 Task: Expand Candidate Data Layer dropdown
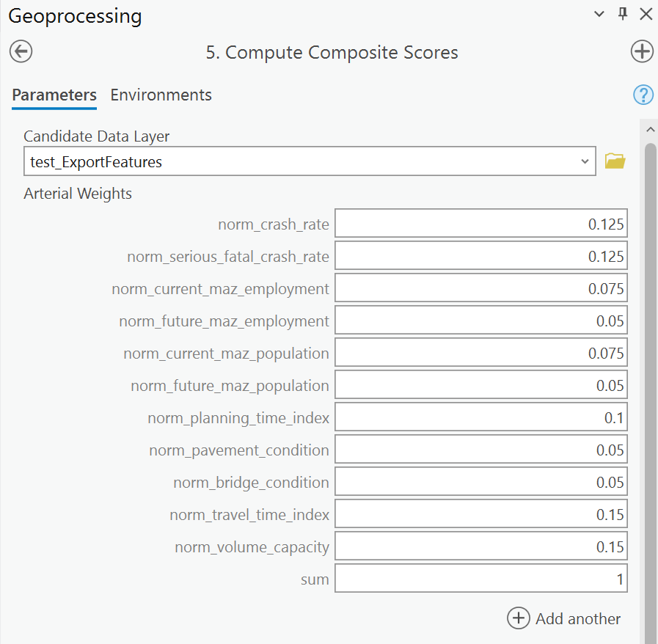[585, 161]
